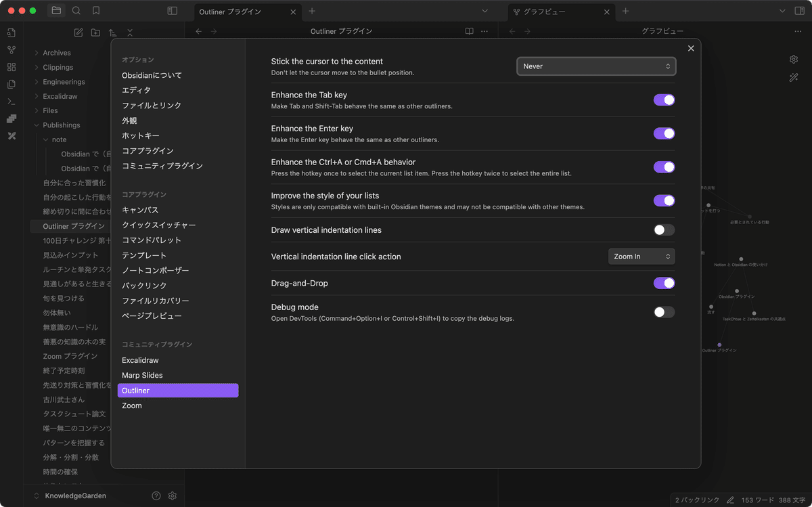Disable Enhance the Enter key toggle

point(664,133)
